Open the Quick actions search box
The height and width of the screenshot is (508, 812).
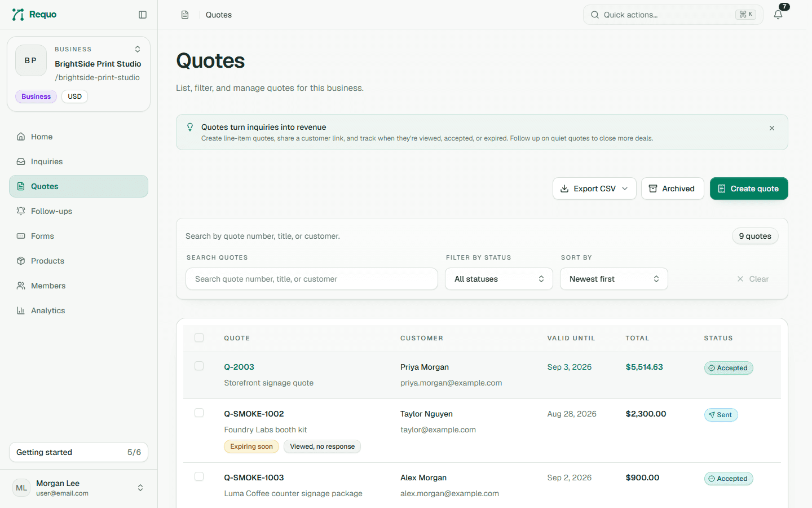(673, 15)
